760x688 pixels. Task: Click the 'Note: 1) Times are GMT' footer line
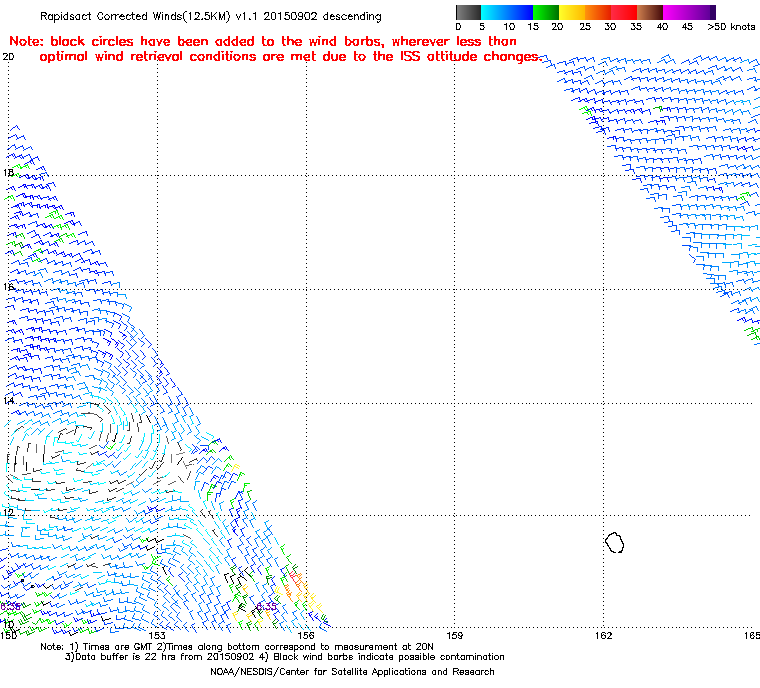pyautogui.click(x=237, y=647)
